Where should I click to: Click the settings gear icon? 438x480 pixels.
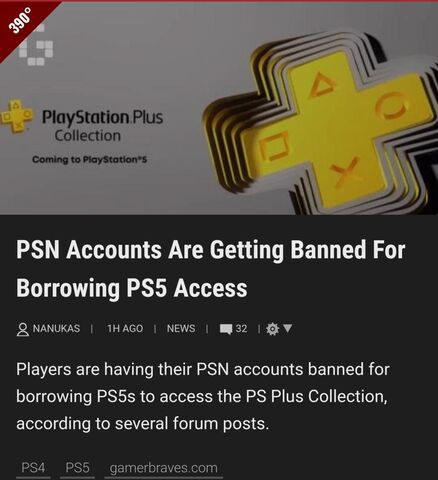[272, 329]
